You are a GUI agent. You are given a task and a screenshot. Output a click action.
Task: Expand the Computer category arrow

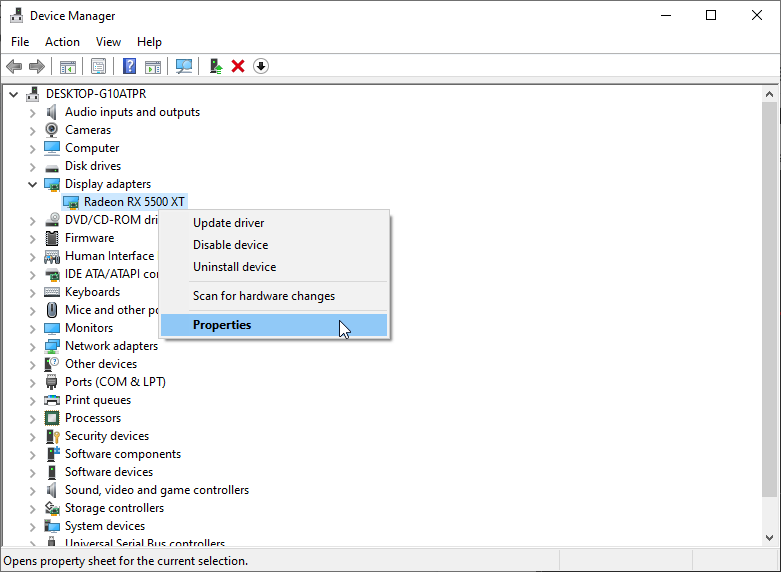[x=32, y=149]
